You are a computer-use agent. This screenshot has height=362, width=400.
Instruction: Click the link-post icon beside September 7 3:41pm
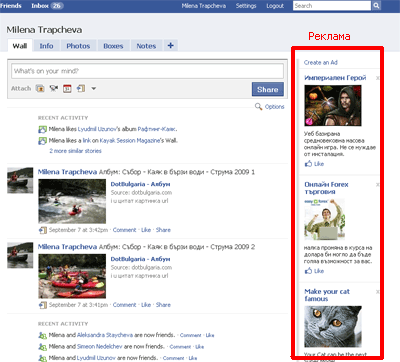pyautogui.click(x=43, y=305)
